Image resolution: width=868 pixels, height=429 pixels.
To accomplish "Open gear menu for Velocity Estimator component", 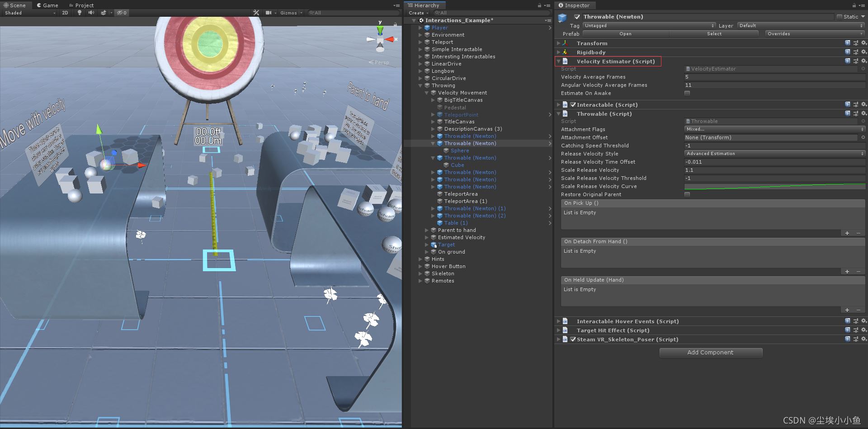I will pyautogui.click(x=863, y=61).
